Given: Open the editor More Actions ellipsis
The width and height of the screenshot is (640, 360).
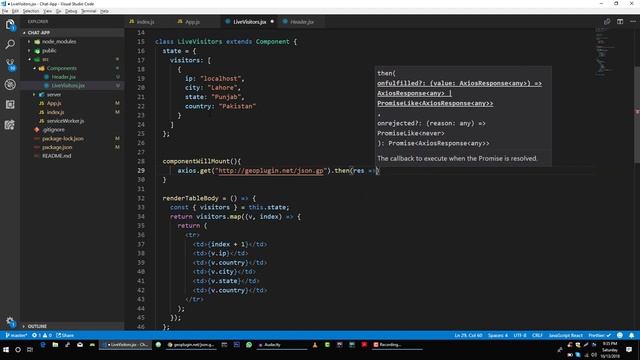Looking at the screenshot, I should (x=633, y=22).
